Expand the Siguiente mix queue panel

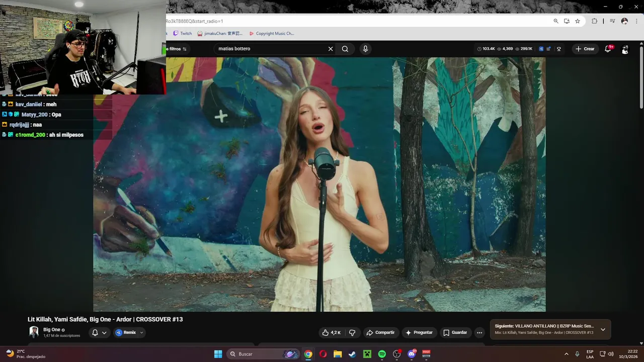tap(603, 329)
